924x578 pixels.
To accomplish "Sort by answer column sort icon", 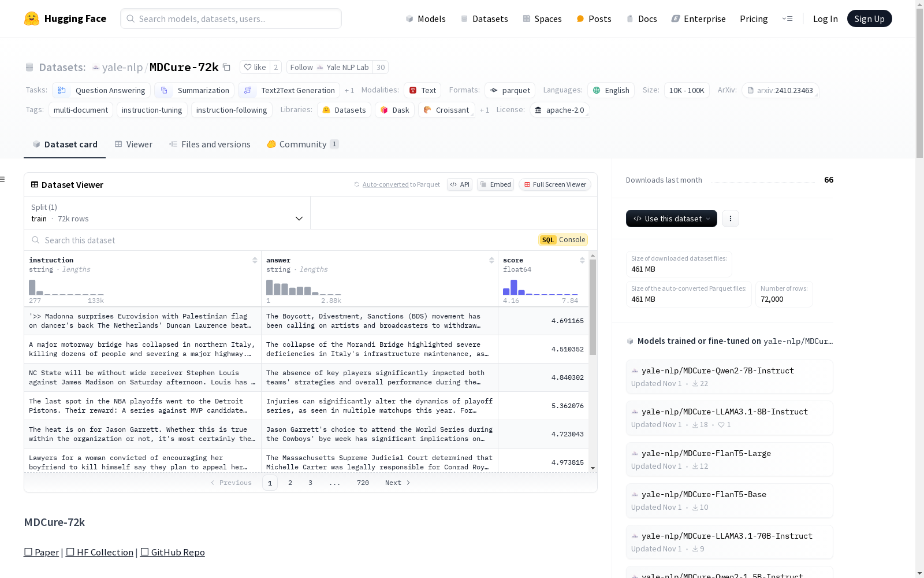I will (491, 260).
